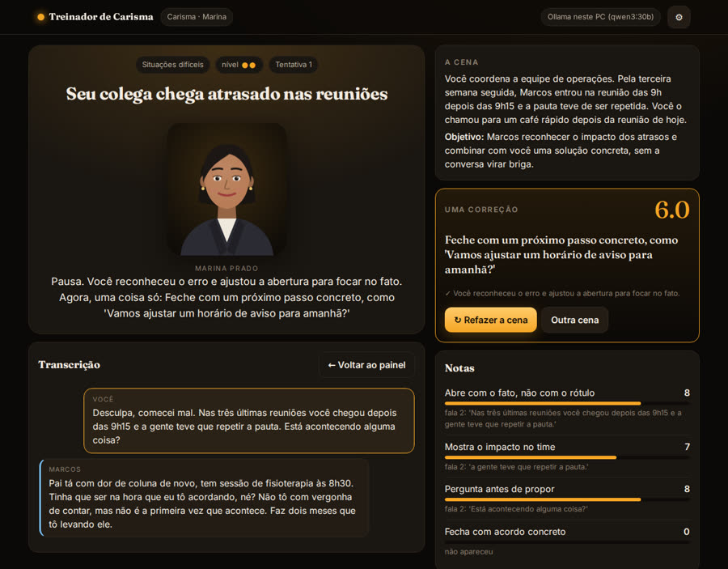This screenshot has height=569, width=728.
Task: Click the scene title 'Seu colega chega atrasado'
Action: click(x=226, y=94)
